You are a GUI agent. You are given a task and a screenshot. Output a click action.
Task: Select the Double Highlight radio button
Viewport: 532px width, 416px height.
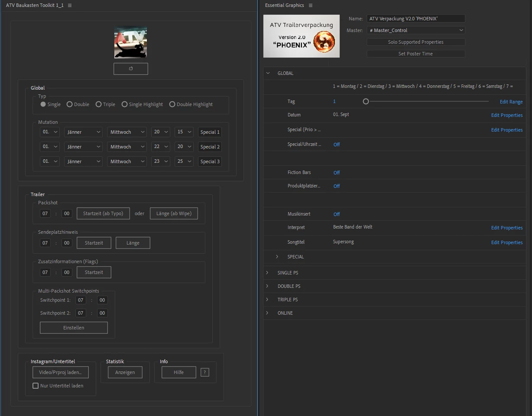pyautogui.click(x=172, y=104)
